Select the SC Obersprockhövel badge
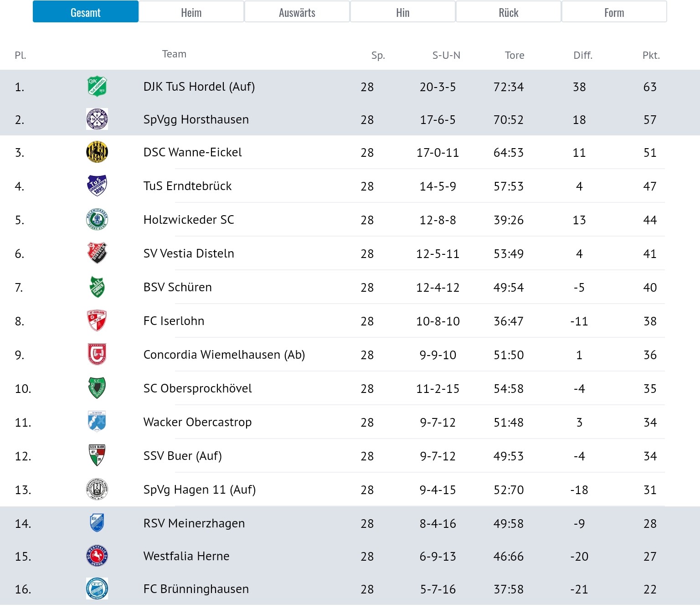 click(x=97, y=388)
